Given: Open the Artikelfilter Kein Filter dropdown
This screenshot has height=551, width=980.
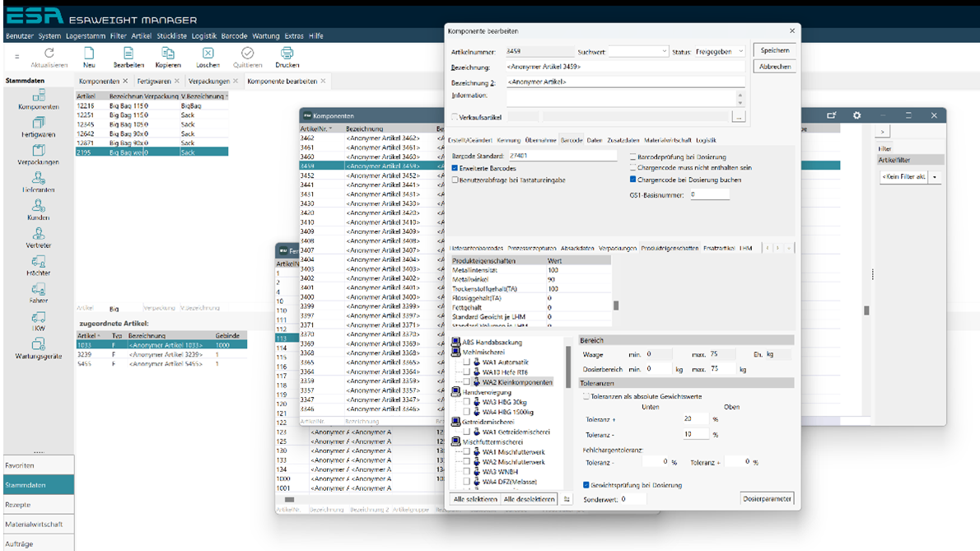Looking at the screenshot, I should [935, 177].
